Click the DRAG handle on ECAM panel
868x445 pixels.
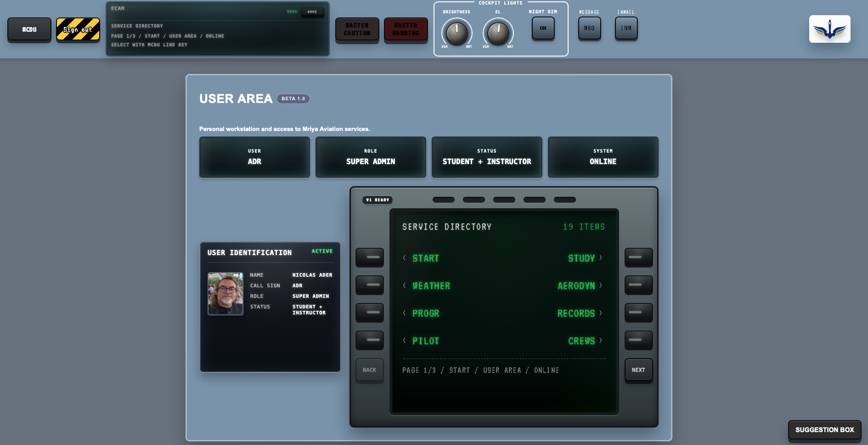(x=292, y=11)
